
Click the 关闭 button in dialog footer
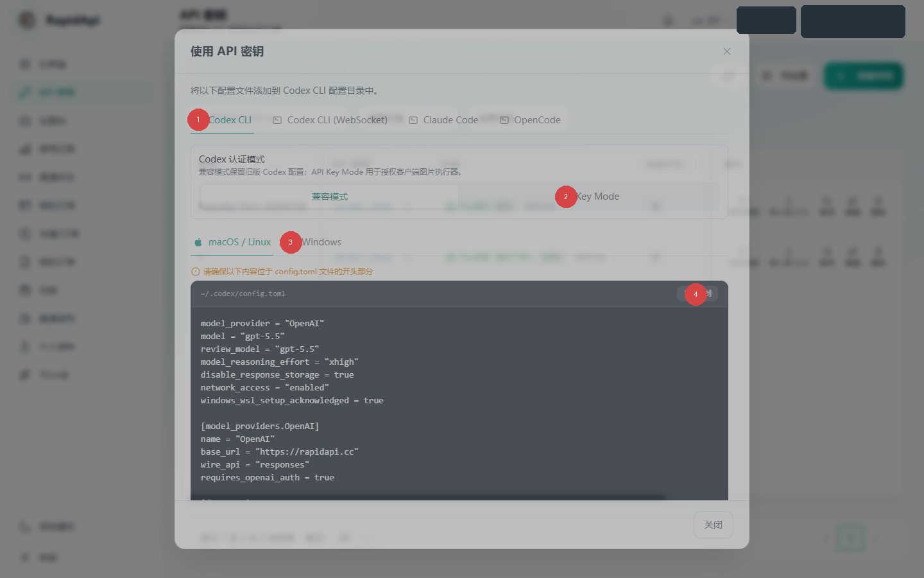point(714,525)
